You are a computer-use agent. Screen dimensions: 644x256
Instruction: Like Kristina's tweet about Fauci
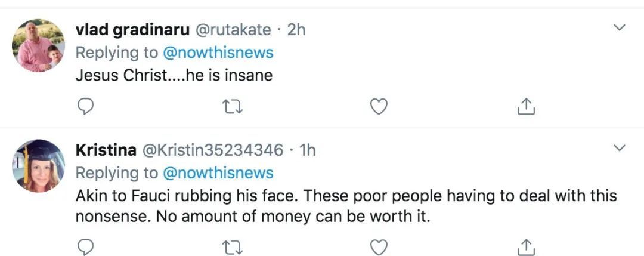pyautogui.click(x=379, y=246)
